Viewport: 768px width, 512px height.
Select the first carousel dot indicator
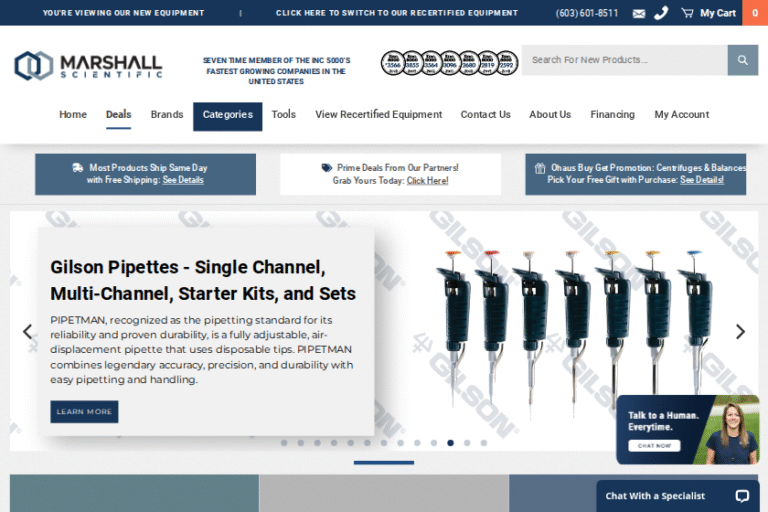(284, 442)
